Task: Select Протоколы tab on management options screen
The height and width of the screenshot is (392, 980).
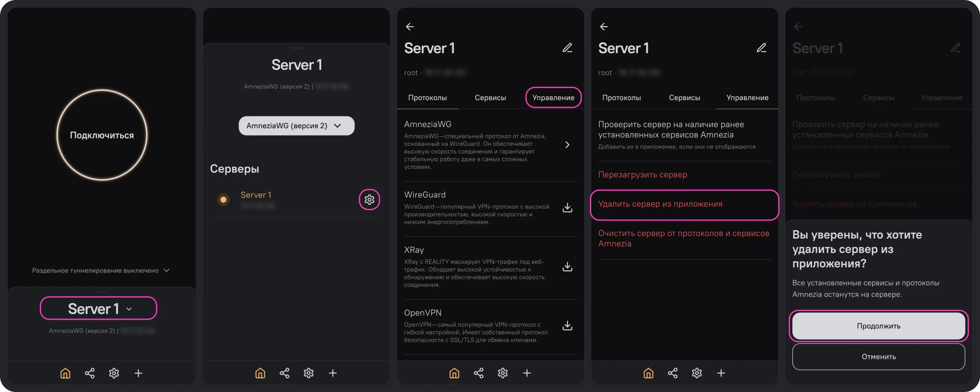Action: click(x=622, y=98)
